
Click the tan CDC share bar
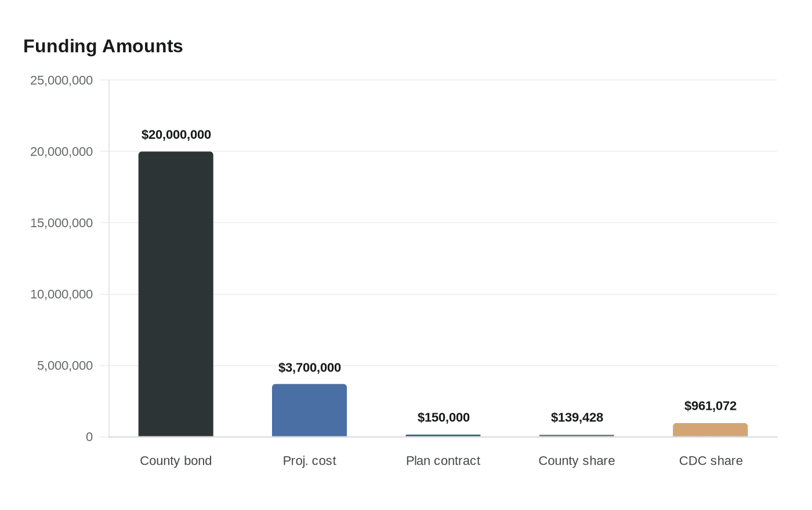[x=710, y=430]
